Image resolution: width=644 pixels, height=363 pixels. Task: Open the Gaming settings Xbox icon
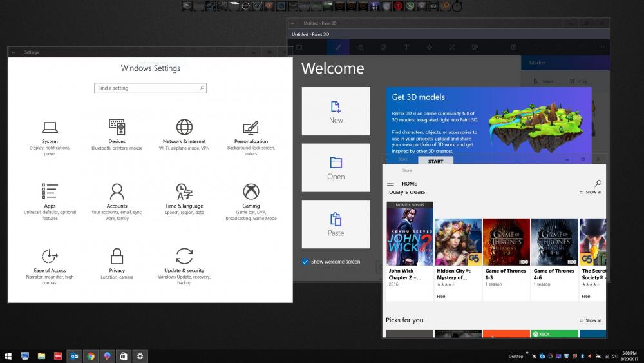[x=251, y=191]
